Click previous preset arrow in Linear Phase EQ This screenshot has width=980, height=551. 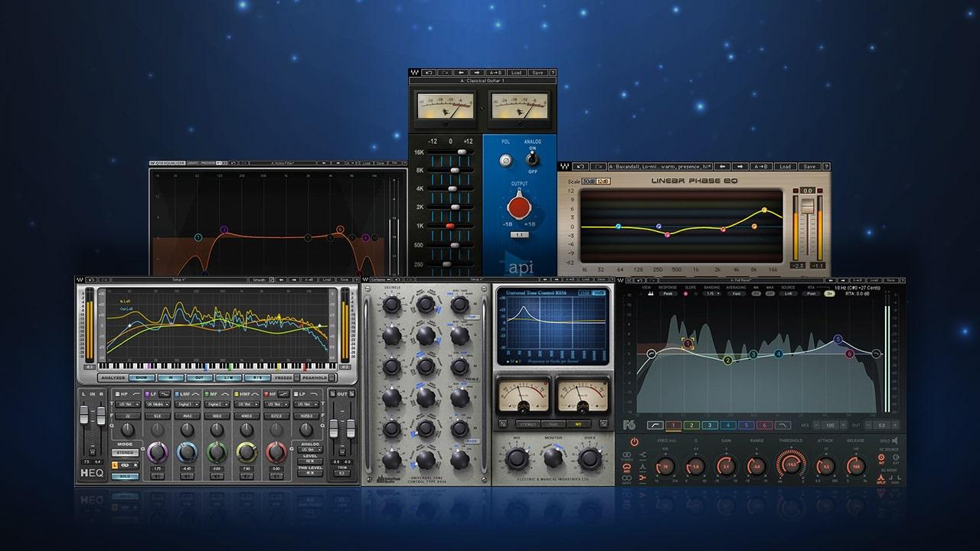722,166
